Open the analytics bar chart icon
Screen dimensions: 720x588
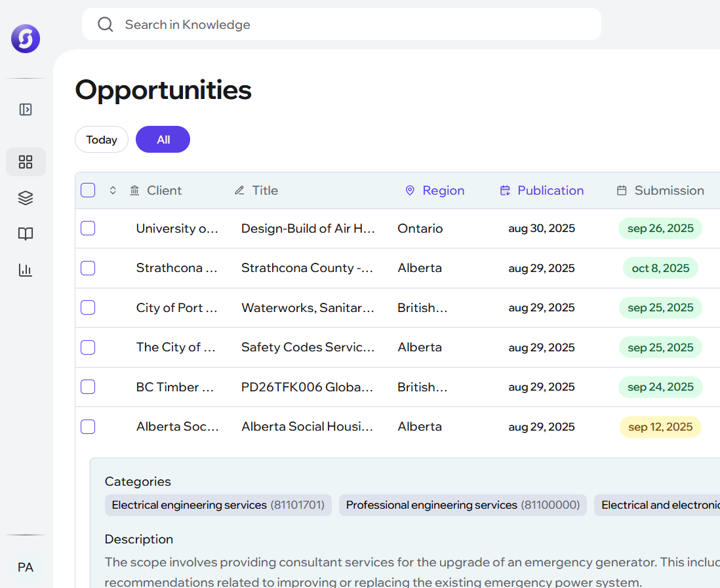(26, 270)
